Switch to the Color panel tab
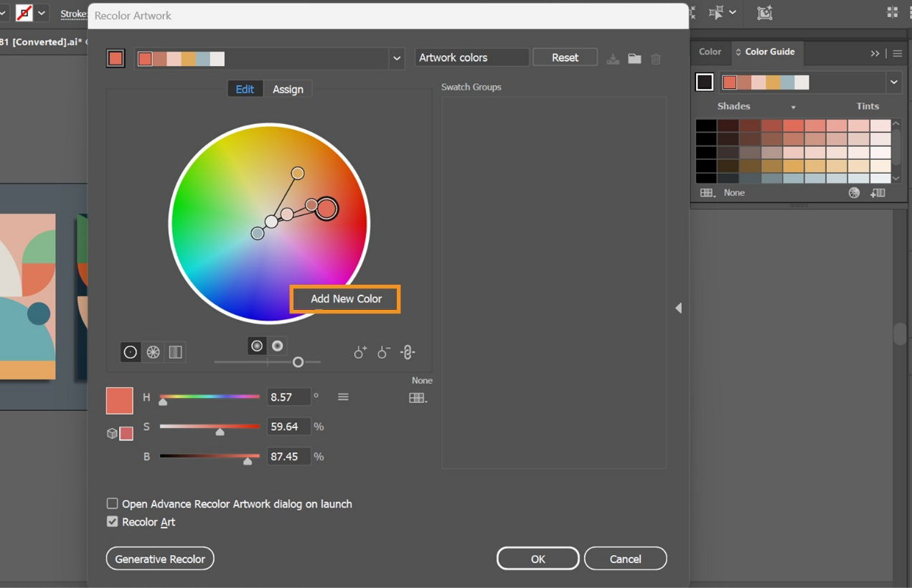The image size is (912, 588). pyautogui.click(x=710, y=52)
